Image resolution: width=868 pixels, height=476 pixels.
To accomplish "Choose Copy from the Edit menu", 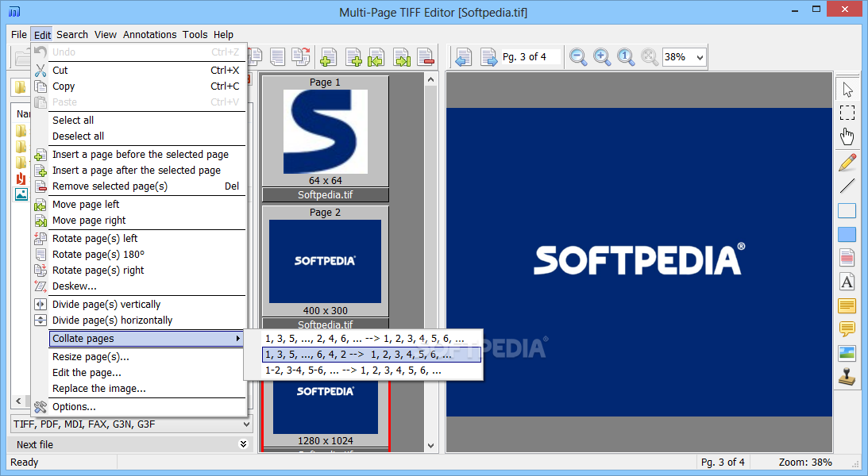I will click(138, 86).
